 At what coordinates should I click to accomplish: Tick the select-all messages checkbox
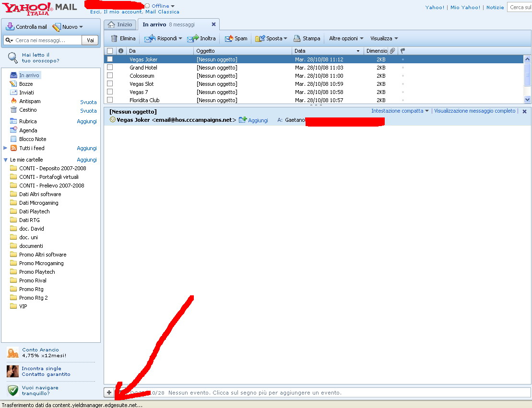[x=110, y=51]
